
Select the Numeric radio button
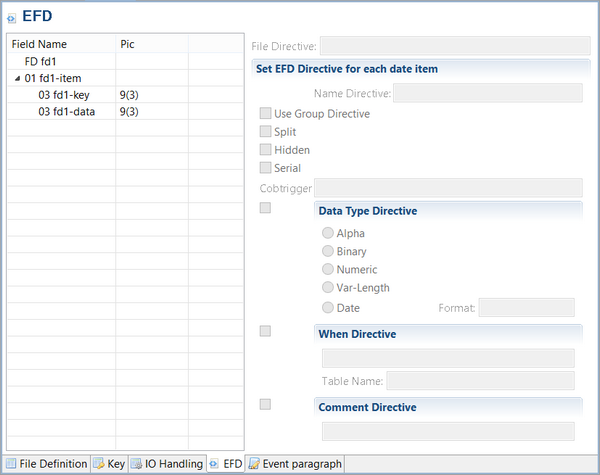pyautogui.click(x=327, y=269)
